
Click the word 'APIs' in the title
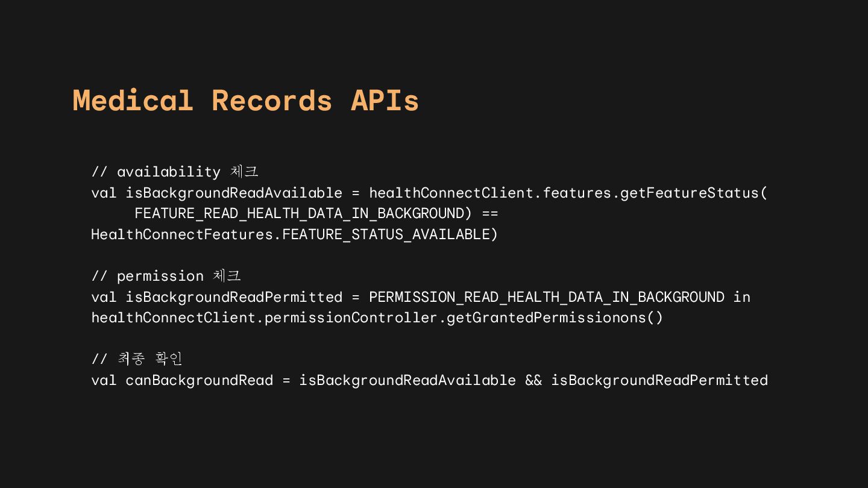pyautogui.click(x=385, y=100)
